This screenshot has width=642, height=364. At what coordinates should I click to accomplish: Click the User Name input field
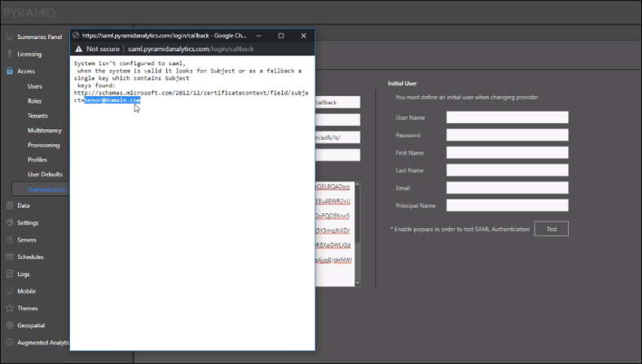coord(508,117)
